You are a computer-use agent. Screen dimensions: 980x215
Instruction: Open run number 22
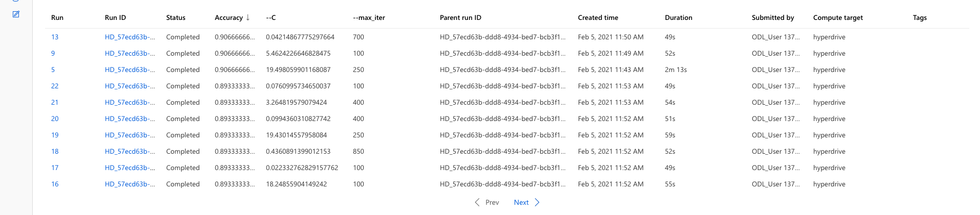(x=55, y=86)
